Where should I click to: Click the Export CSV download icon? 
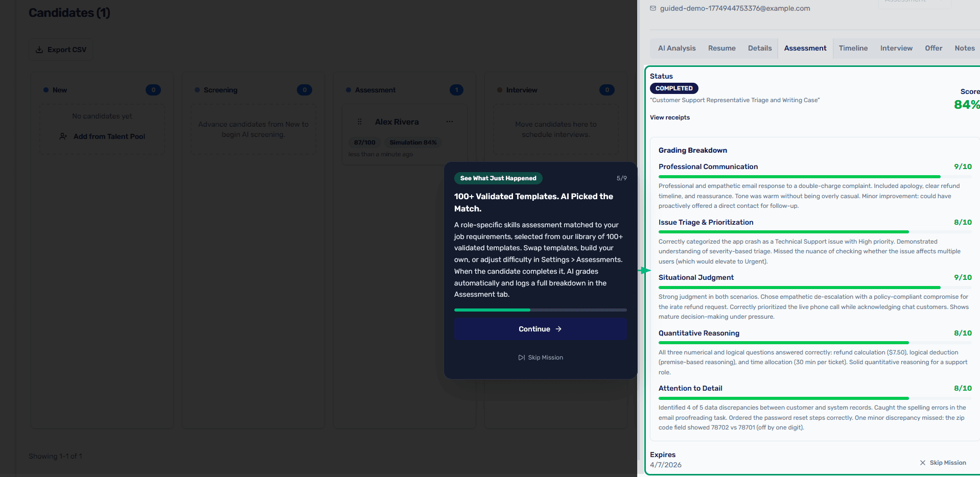[x=39, y=50]
